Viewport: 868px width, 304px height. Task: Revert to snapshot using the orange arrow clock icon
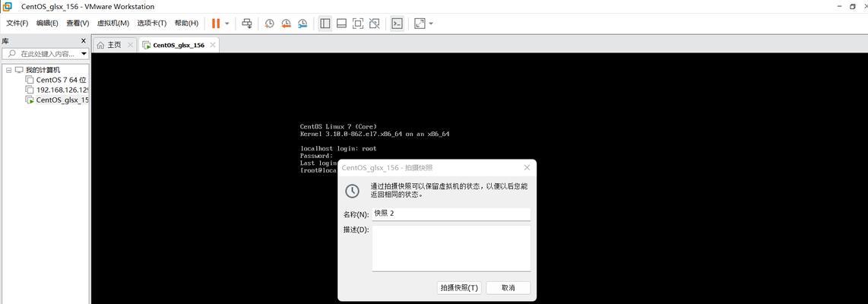[x=286, y=24]
